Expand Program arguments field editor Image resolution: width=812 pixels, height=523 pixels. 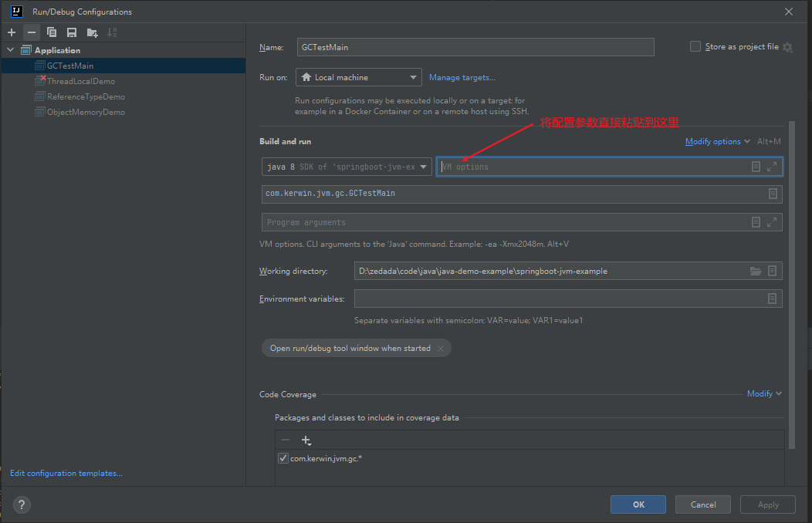[772, 222]
